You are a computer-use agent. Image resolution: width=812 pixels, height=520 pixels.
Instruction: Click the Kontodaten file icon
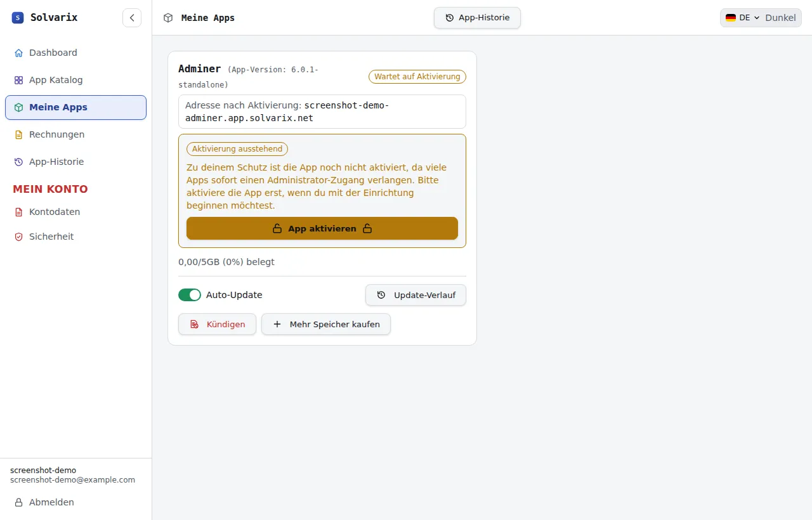(x=18, y=212)
